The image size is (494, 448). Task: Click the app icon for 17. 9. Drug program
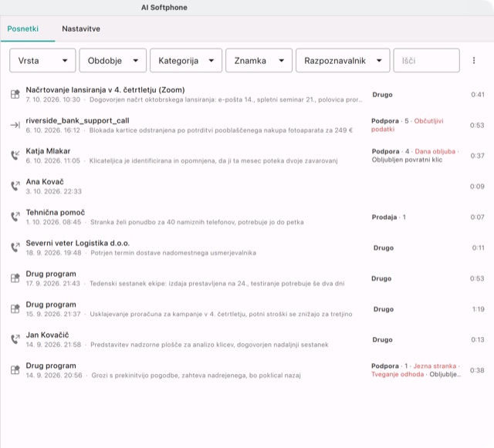15,278
